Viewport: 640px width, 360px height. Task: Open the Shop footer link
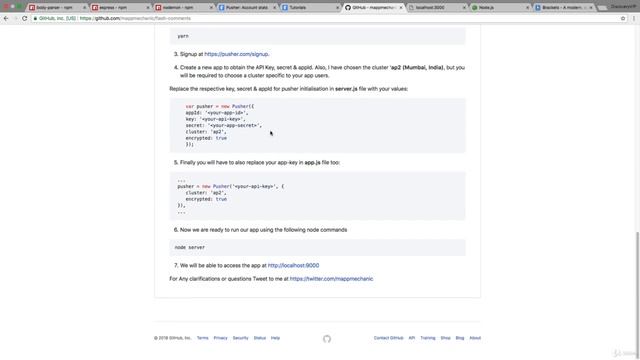(x=445, y=338)
